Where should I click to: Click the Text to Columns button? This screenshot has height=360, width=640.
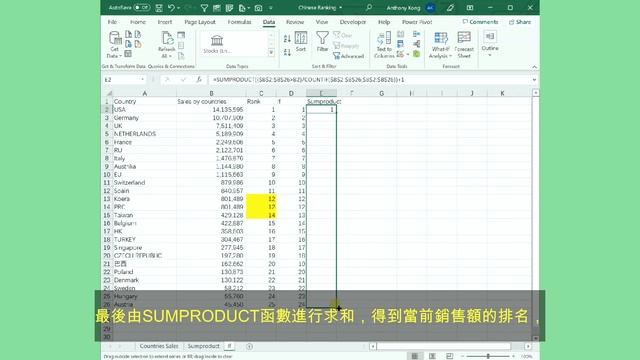384,45
